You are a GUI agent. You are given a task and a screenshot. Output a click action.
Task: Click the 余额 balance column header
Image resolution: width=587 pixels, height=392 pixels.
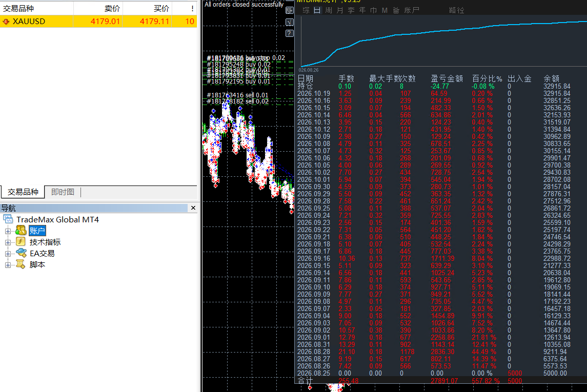[x=551, y=78]
